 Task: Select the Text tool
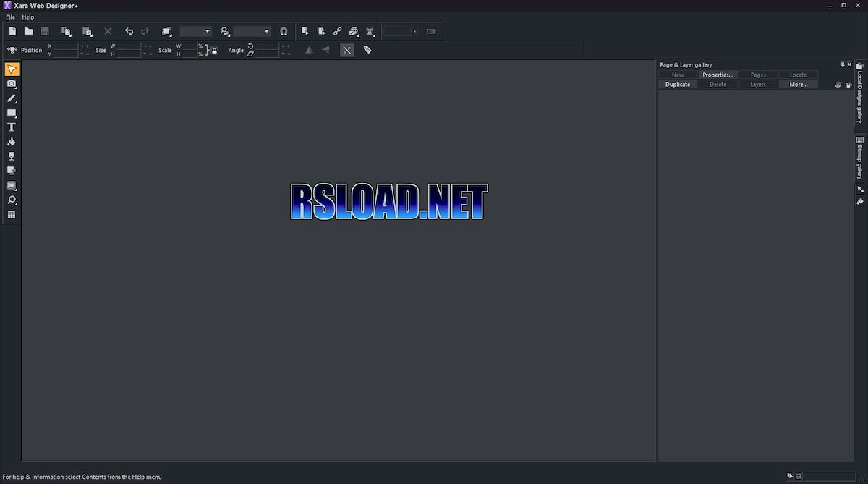tap(12, 127)
